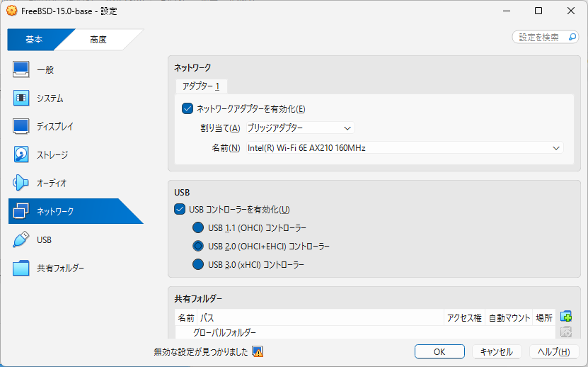The width and height of the screenshot is (588, 367).
Task: Select the アダプター 1 tab
Action: (x=202, y=86)
